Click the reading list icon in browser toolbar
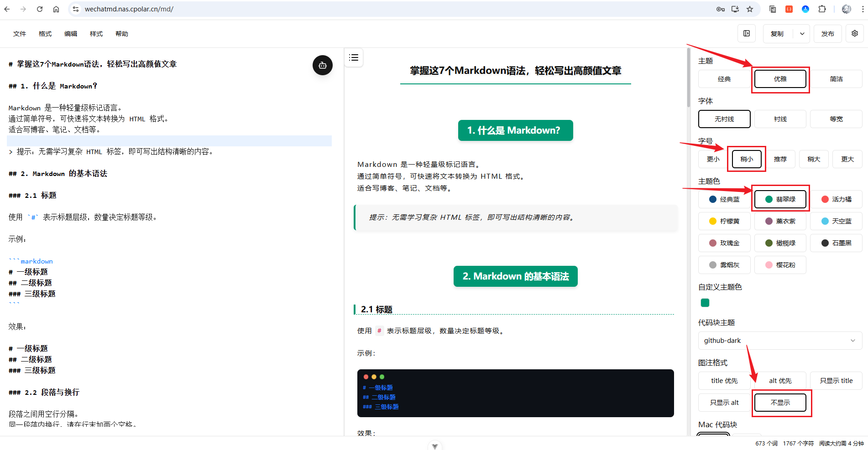This screenshot has height=450, width=868. point(773,9)
